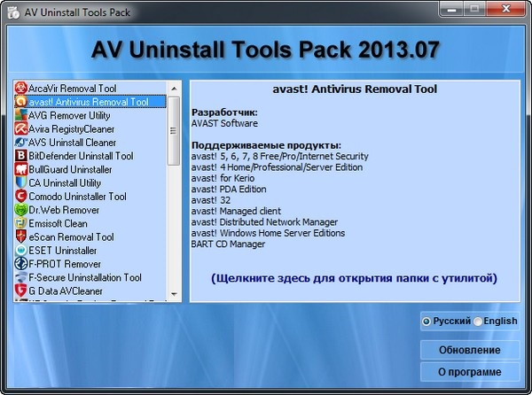Select eScan Removal Tool
This screenshot has height=395, width=532.
pyautogui.click(x=90, y=236)
